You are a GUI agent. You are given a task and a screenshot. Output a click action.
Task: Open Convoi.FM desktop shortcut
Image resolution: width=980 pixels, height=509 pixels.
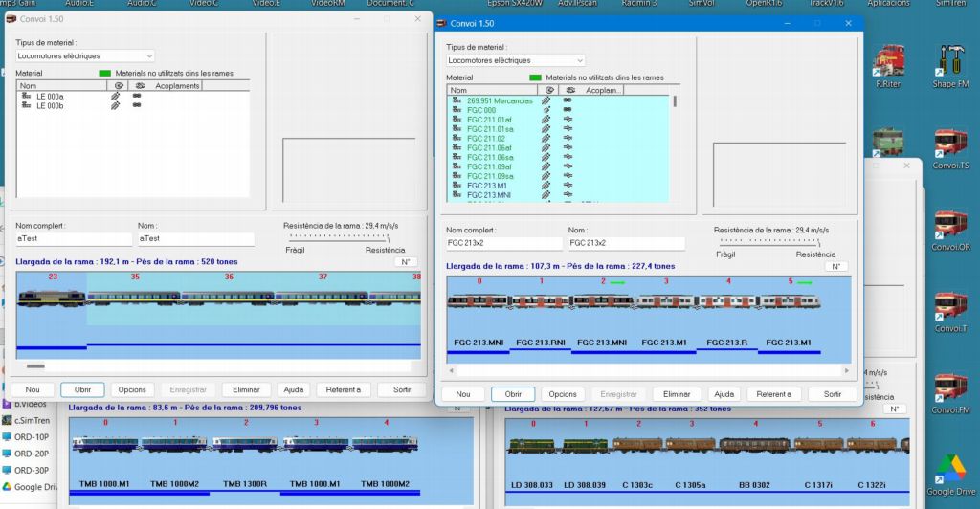tap(950, 393)
